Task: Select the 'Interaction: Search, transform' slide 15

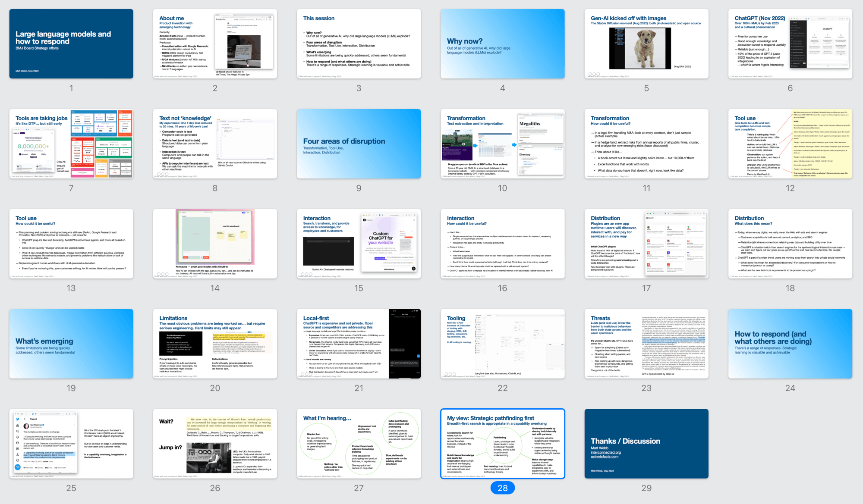Action: pyautogui.click(x=359, y=244)
